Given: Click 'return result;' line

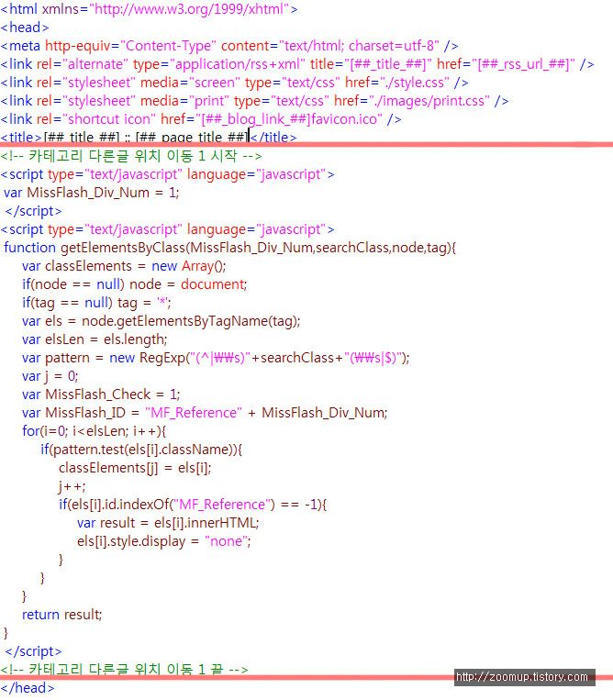Looking at the screenshot, I should [x=62, y=615].
